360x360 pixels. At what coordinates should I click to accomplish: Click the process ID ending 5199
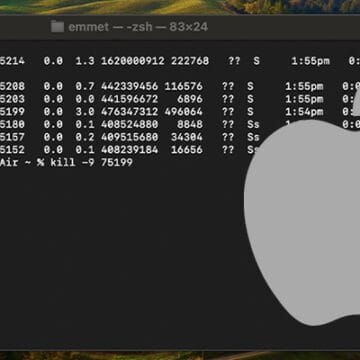pyautogui.click(x=12, y=112)
